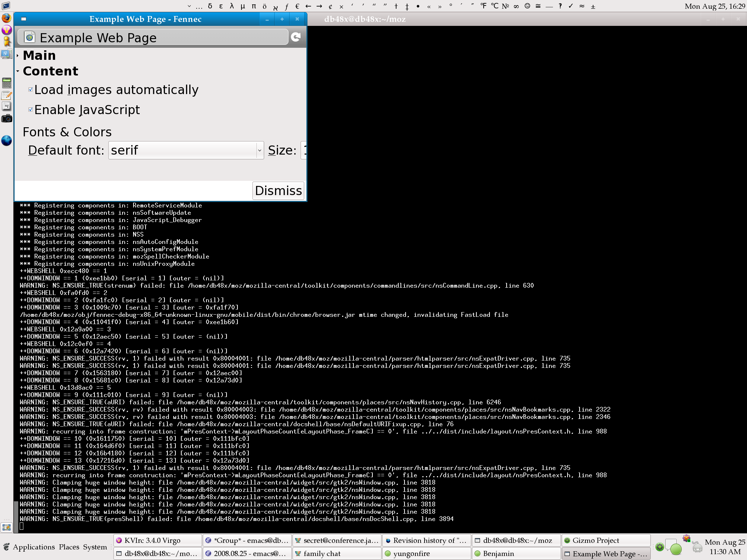The height and width of the screenshot is (560, 747).
Task: Insert the copyright-style numero sign
Action: click(x=506, y=6)
